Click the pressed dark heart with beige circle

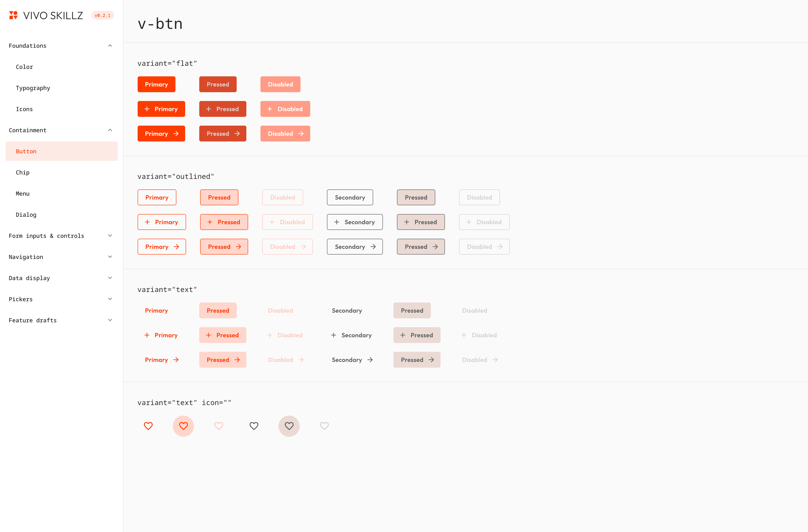point(289,426)
